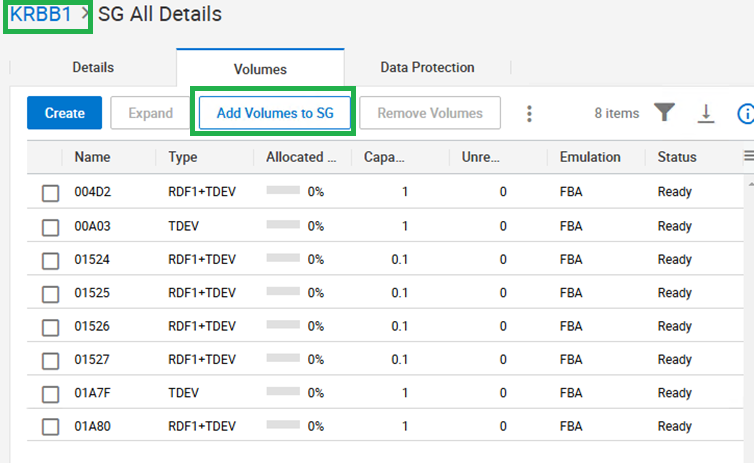Click the download export icon
The width and height of the screenshot is (754, 463).
[706, 114]
